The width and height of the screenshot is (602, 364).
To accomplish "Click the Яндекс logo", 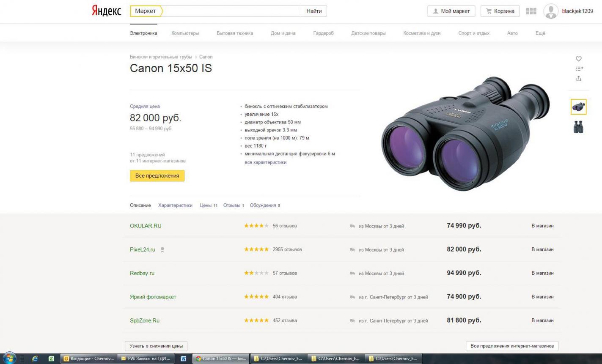I will coord(106,11).
